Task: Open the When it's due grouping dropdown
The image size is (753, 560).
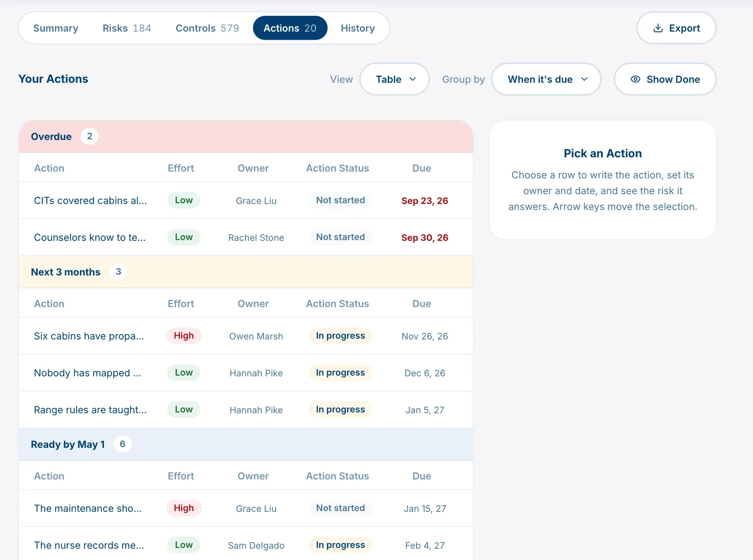Action: pyautogui.click(x=546, y=79)
